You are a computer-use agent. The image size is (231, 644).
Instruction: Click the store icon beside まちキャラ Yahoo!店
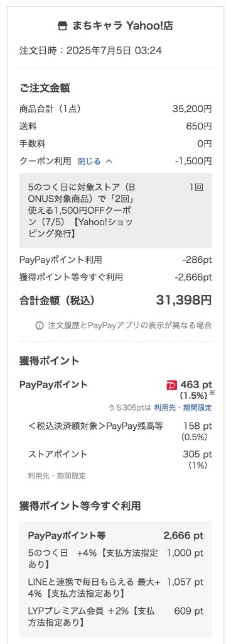point(62,26)
